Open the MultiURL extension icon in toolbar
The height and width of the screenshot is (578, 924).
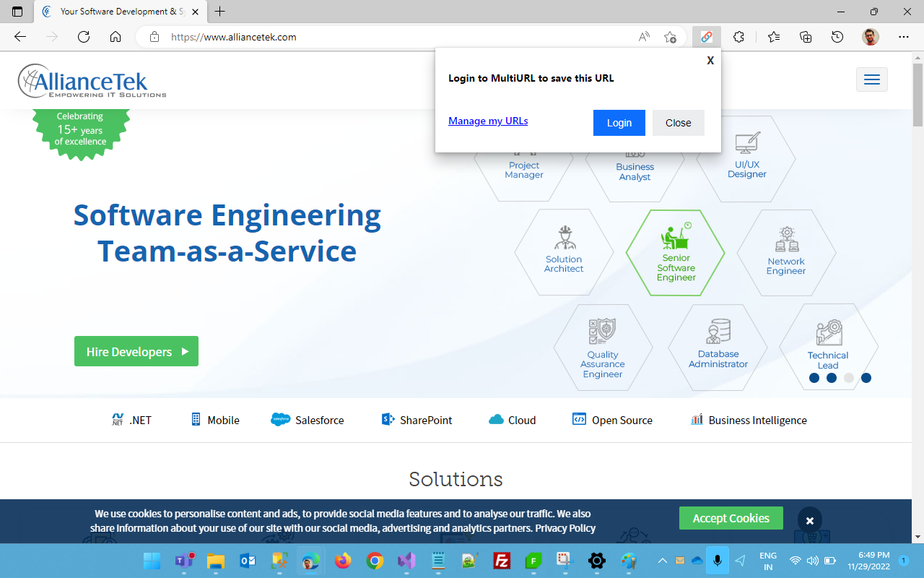click(706, 36)
